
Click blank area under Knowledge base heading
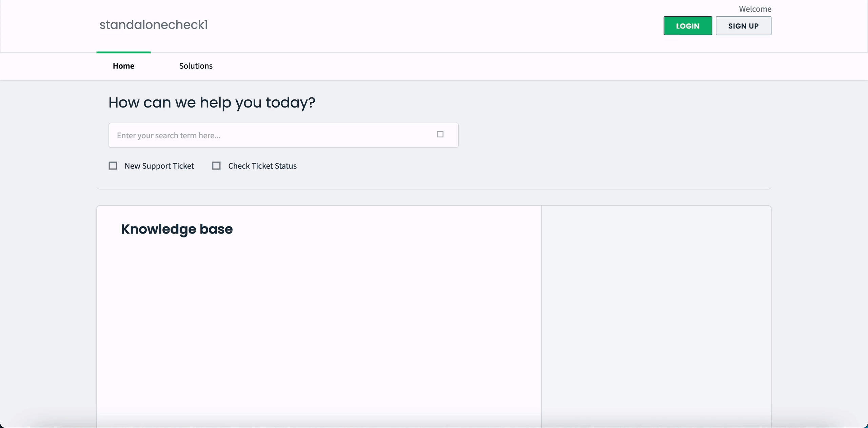tap(319, 322)
